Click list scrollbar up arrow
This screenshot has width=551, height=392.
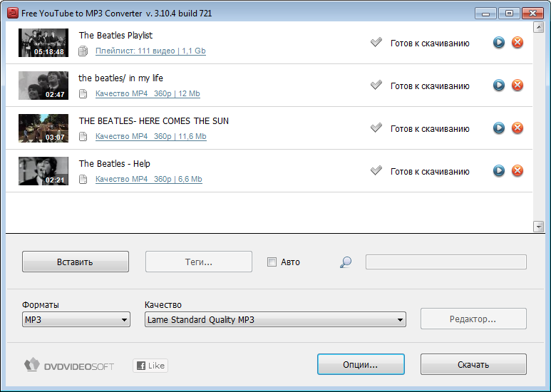click(x=538, y=27)
